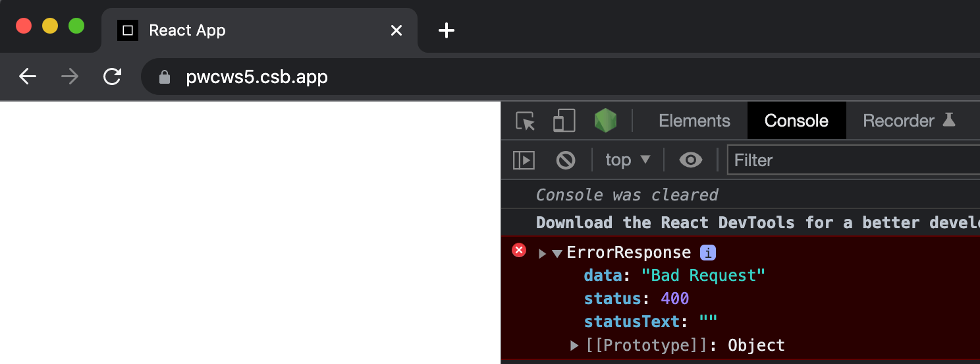Click the "Console was cleared" message
Screen dimensions: 980x364
pyautogui.click(x=626, y=195)
